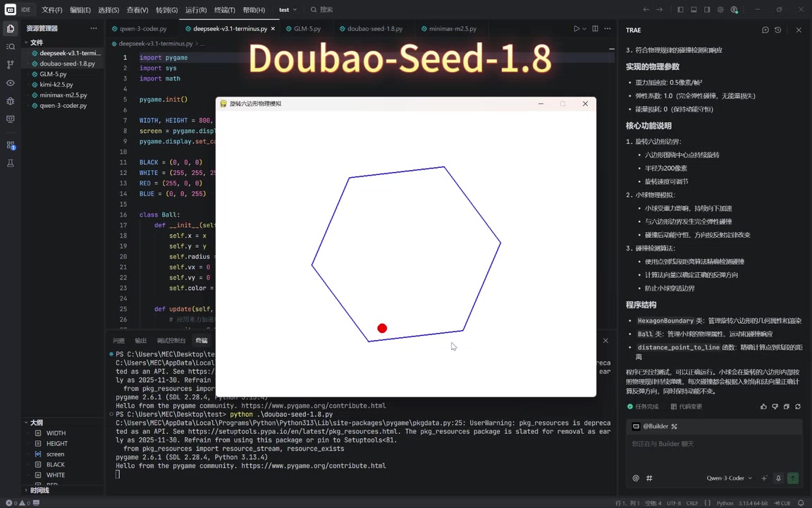Screen dimensions: 812x508
Task: Open the Testing flask icon
Action: pos(11,163)
